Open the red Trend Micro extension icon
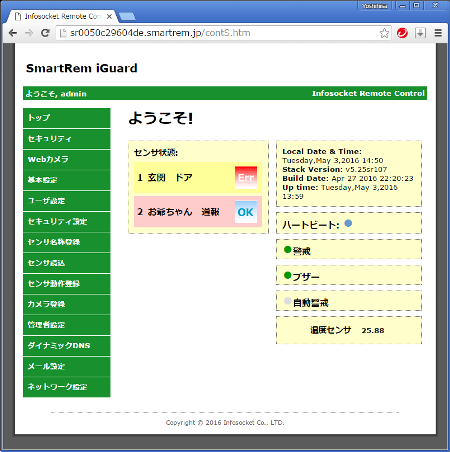The height and width of the screenshot is (452, 450). click(x=402, y=33)
